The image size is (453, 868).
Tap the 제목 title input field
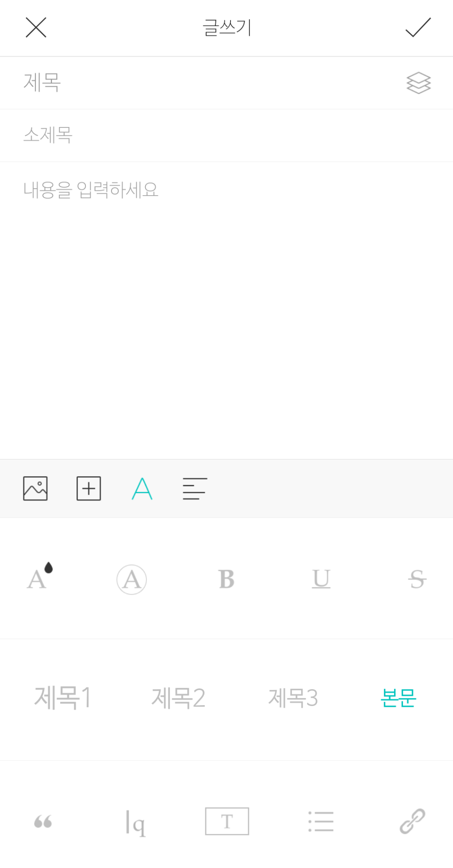(x=226, y=83)
